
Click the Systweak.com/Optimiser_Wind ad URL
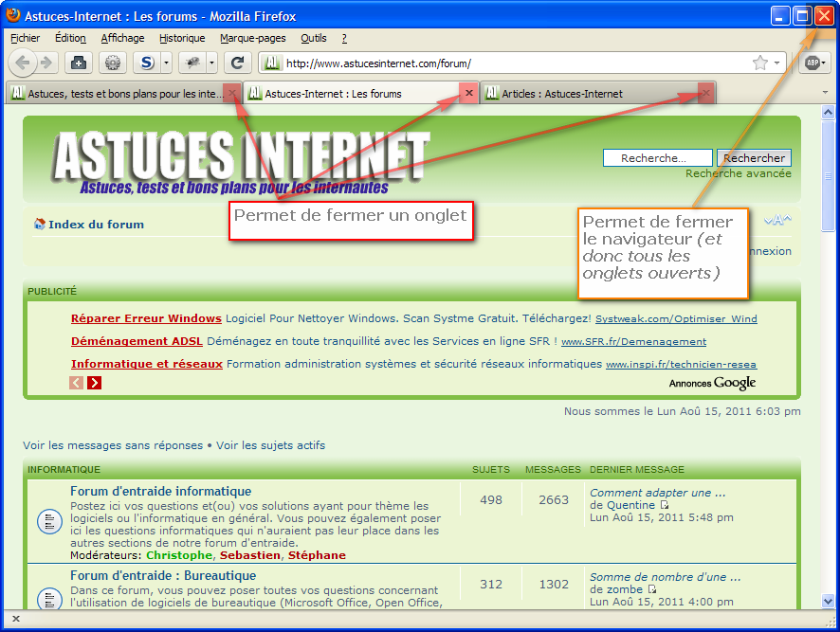(676, 318)
